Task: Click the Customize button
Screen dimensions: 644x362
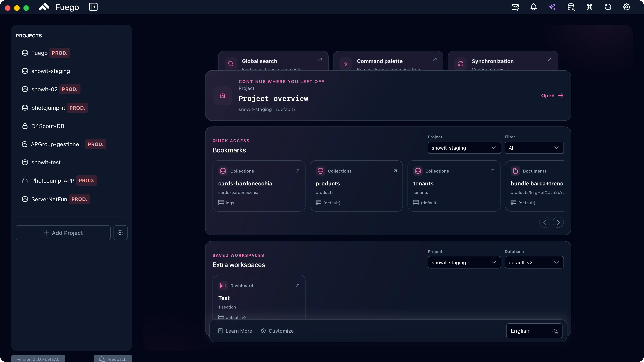Action: [277, 331]
